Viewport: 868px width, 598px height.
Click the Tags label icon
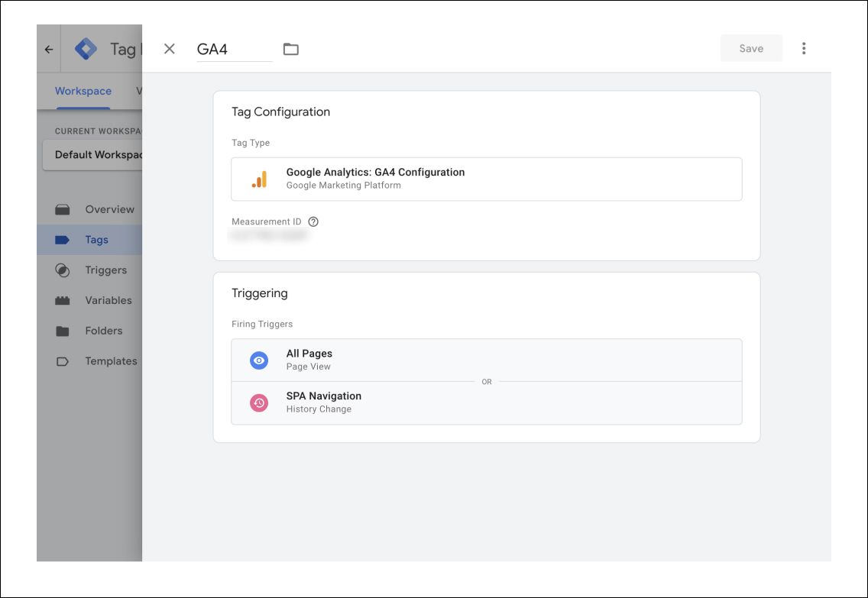(x=63, y=240)
